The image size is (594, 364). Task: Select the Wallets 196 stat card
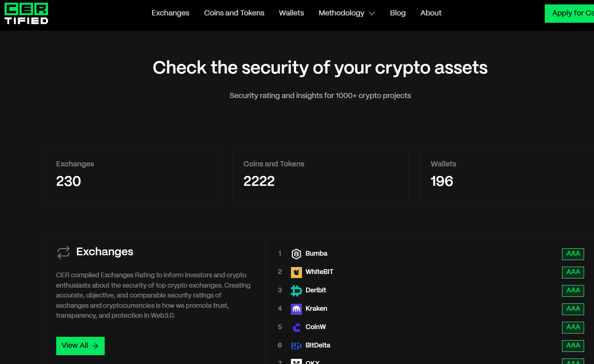[506, 175]
